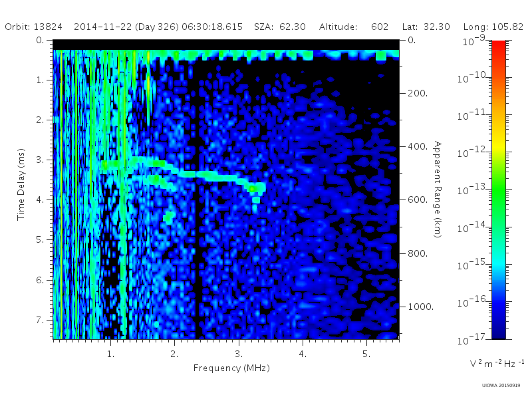Image resolution: width=532 pixels, height=399 pixels.
Task: Click the '5.' frequency axis tick label
Action: point(366,354)
